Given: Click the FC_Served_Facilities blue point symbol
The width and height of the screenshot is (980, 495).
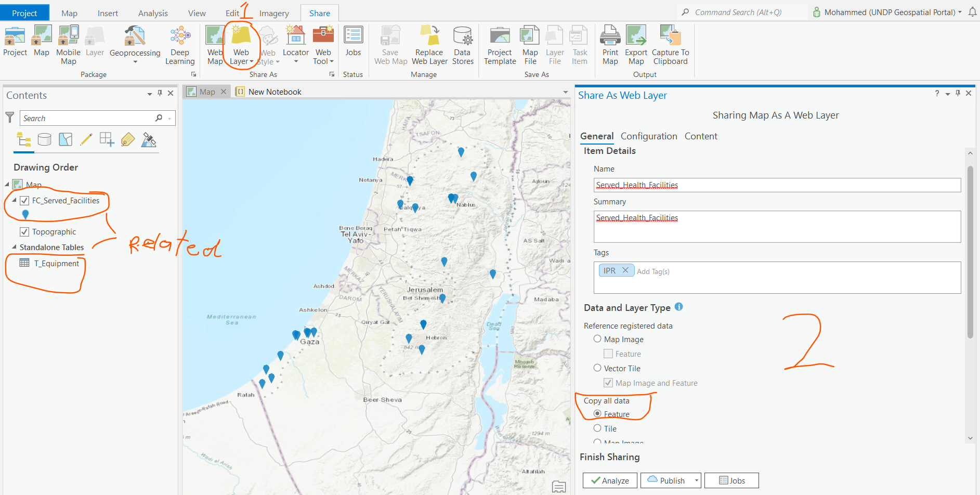Looking at the screenshot, I should click(x=25, y=215).
